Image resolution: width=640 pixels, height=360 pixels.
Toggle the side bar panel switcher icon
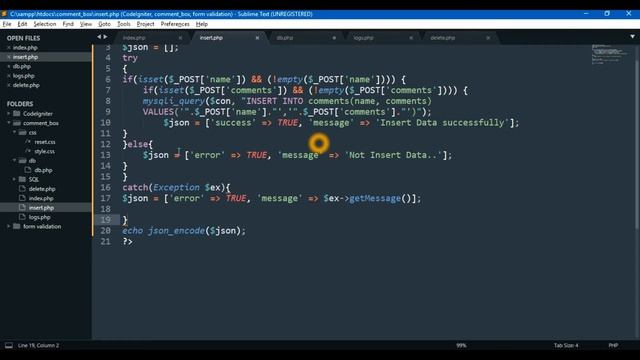pyautogui.click(x=9, y=345)
